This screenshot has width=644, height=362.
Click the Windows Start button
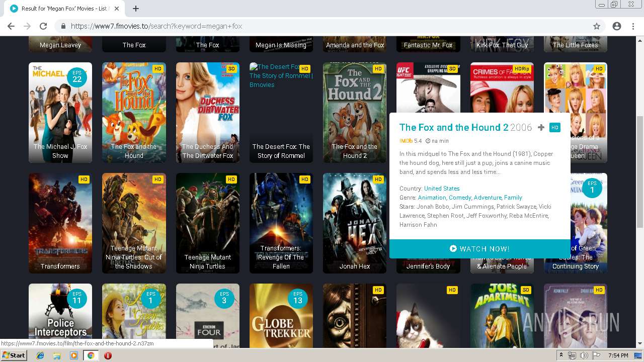pyautogui.click(x=14, y=355)
